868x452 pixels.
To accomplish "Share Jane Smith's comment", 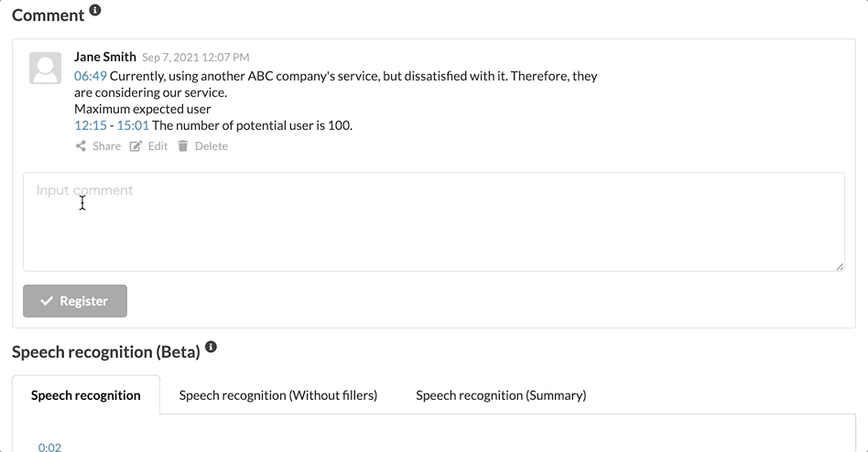I will click(x=98, y=146).
